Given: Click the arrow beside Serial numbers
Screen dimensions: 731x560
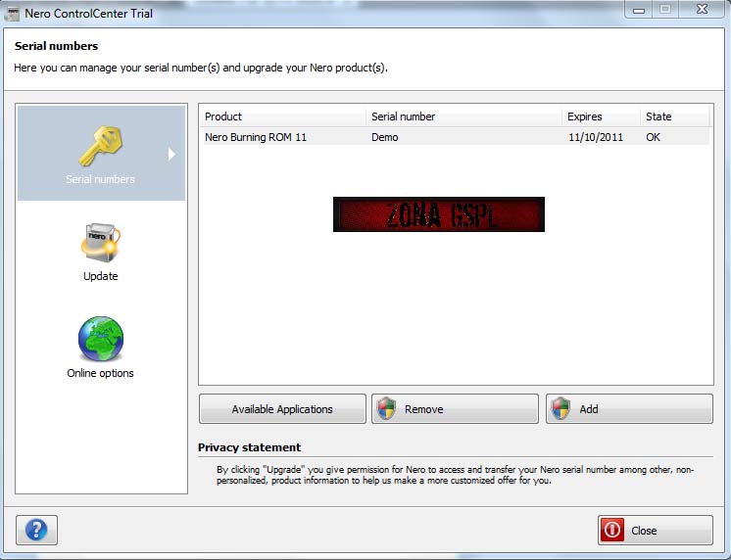Looking at the screenshot, I should click(x=171, y=155).
